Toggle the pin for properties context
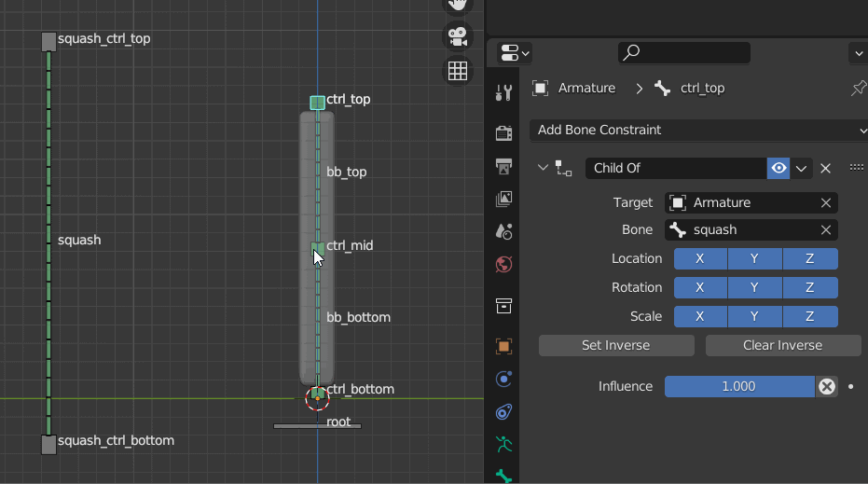This screenshot has height=484, width=868. pos(859,88)
